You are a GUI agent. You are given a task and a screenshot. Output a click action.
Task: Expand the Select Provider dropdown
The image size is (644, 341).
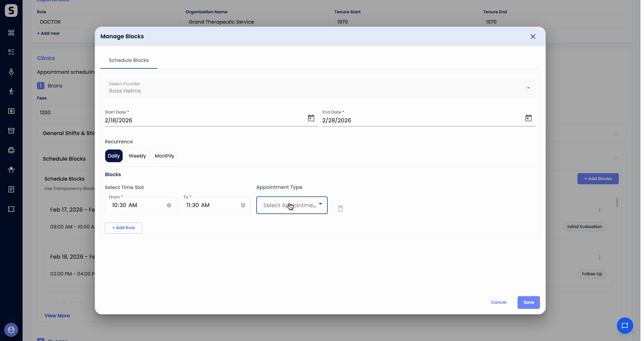pos(320,88)
